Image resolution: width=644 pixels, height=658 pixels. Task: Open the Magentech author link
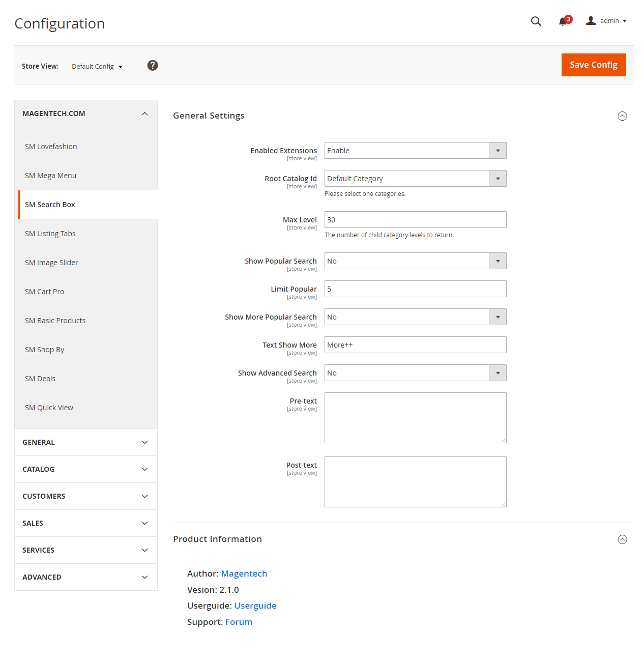(244, 574)
